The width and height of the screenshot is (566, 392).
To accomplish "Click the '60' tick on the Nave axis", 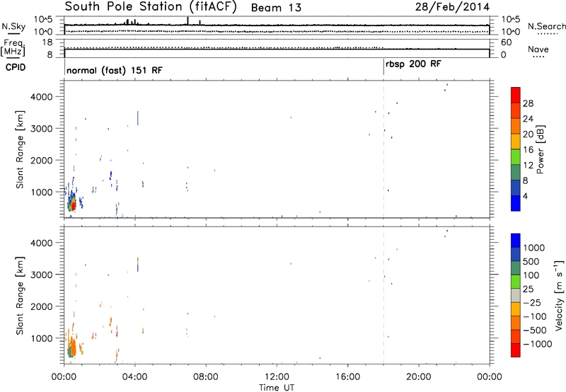I will (x=507, y=42).
